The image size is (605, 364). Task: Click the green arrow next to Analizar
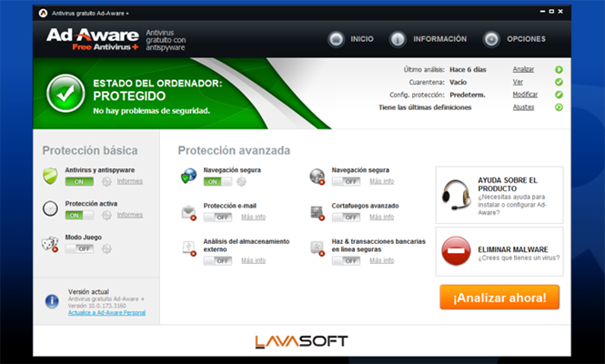pos(559,69)
